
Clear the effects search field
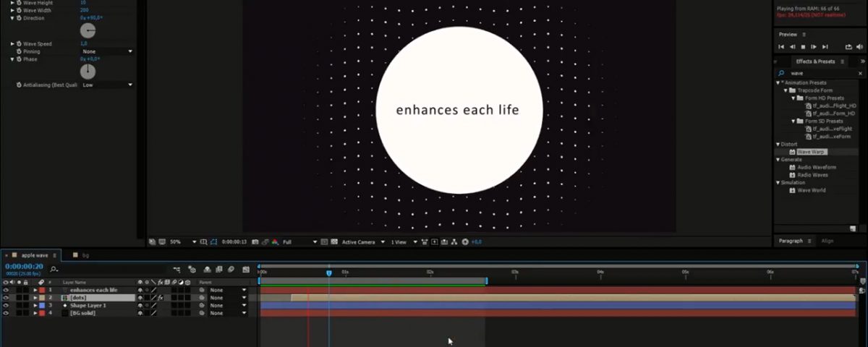pyautogui.click(x=860, y=73)
